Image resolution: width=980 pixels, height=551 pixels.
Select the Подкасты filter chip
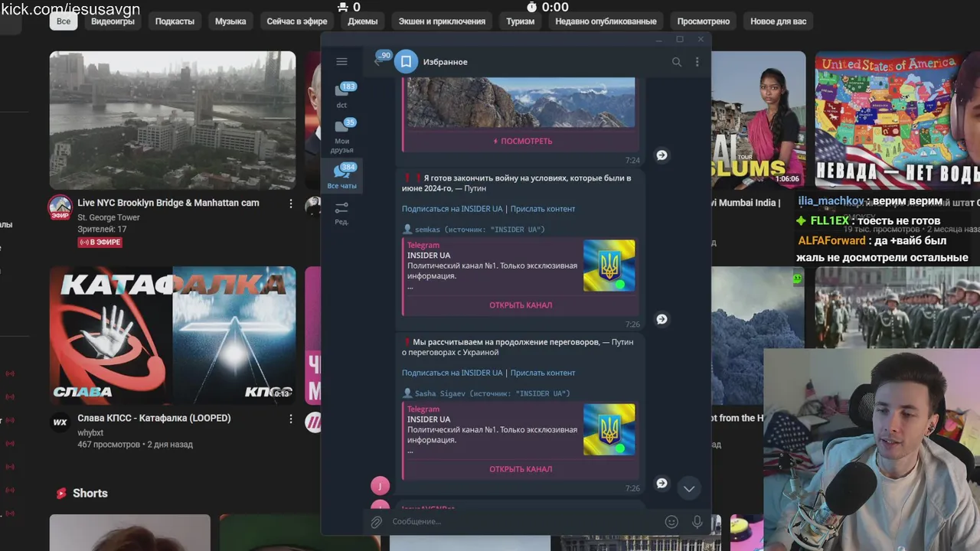[175, 21]
